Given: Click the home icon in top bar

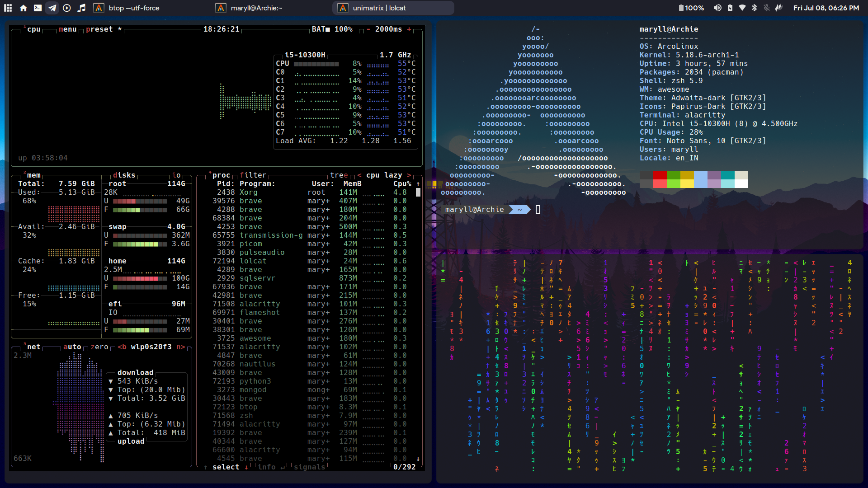Looking at the screenshot, I should click(24, 8).
